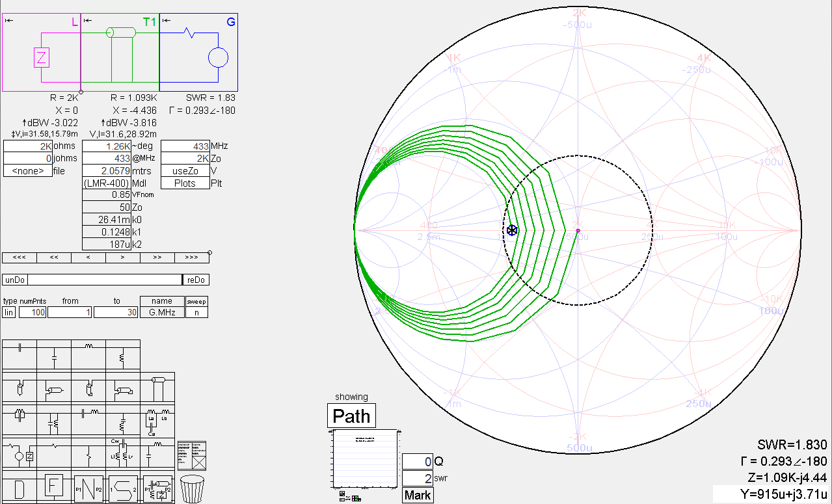Toggle the useZo setting for V

click(x=185, y=170)
